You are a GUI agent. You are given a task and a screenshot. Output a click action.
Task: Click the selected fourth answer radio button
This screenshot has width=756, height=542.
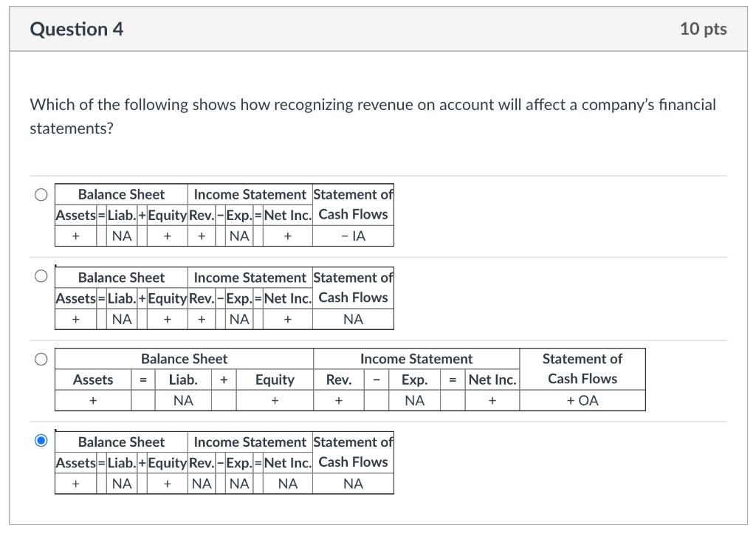click(x=41, y=440)
